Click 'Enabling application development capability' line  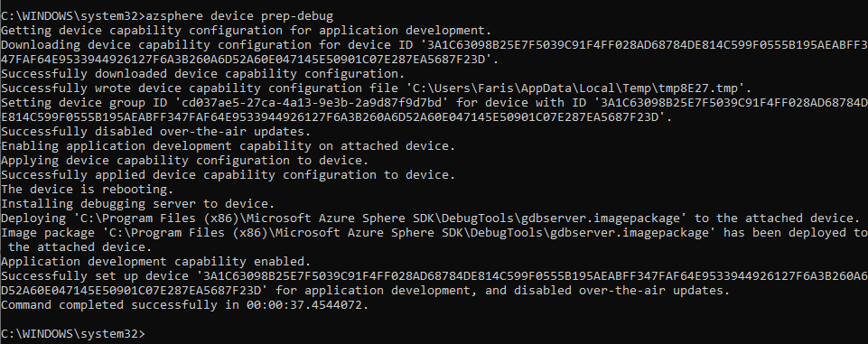point(229,146)
